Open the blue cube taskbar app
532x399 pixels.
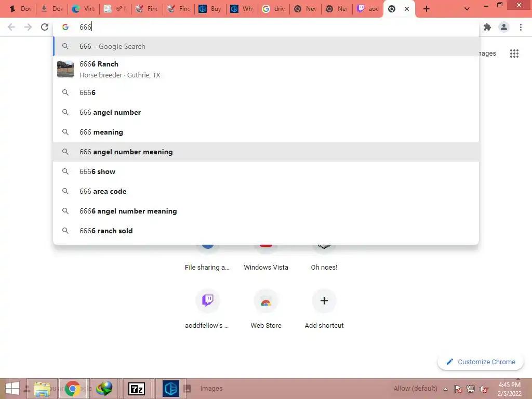point(170,389)
